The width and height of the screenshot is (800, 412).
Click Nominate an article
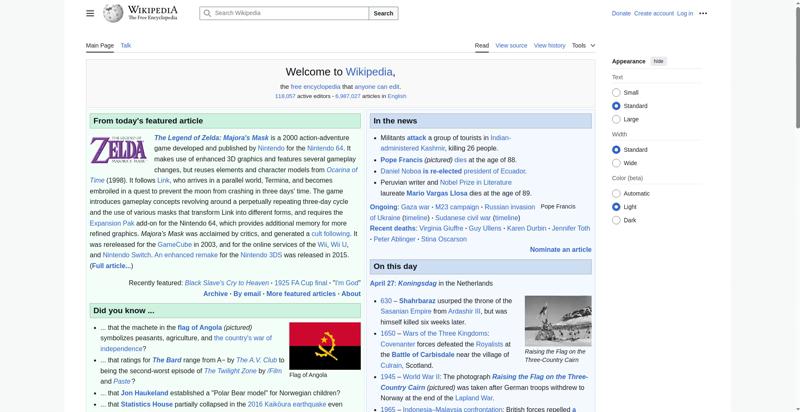point(560,249)
